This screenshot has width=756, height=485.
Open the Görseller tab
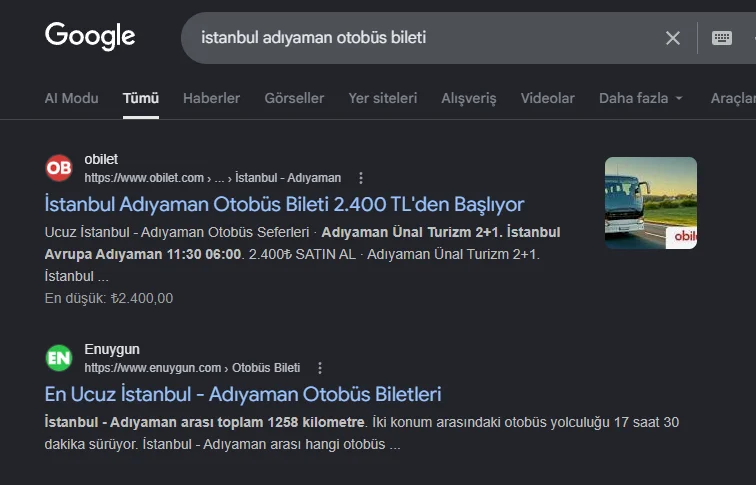point(294,98)
